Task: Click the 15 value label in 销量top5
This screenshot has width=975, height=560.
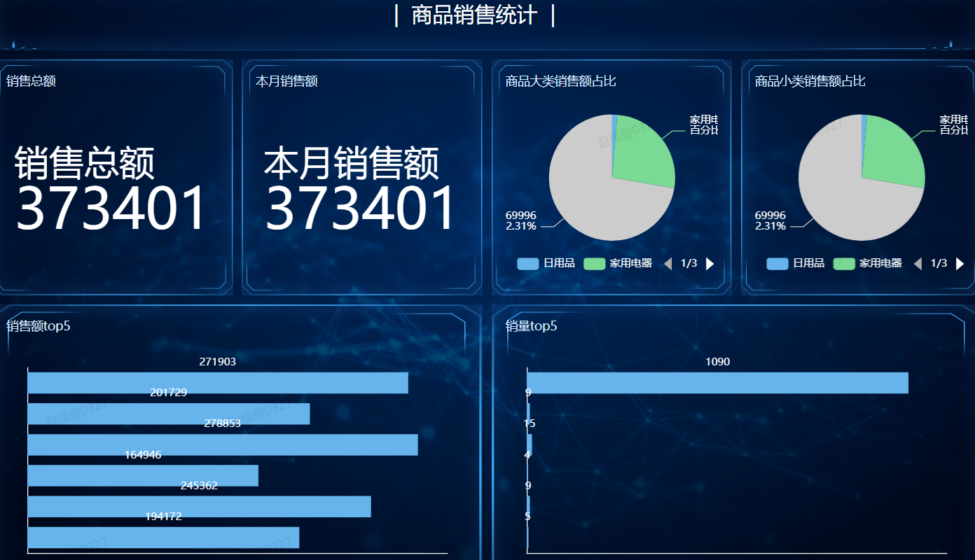Action: (530, 423)
